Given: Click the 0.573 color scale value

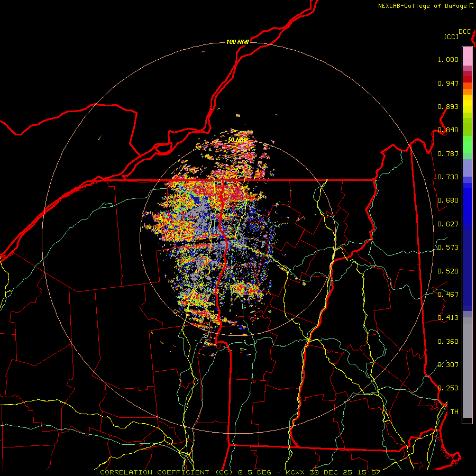Looking at the screenshot, I should [x=448, y=248].
